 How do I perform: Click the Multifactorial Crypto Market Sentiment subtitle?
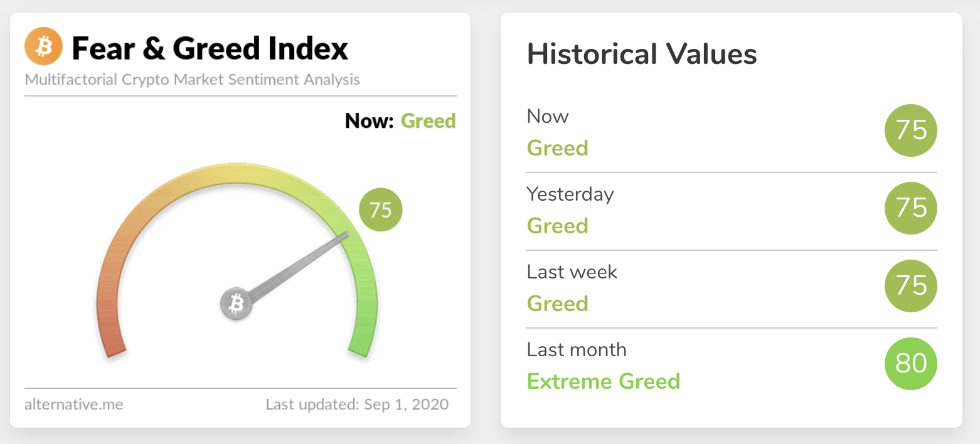click(x=193, y=80)
